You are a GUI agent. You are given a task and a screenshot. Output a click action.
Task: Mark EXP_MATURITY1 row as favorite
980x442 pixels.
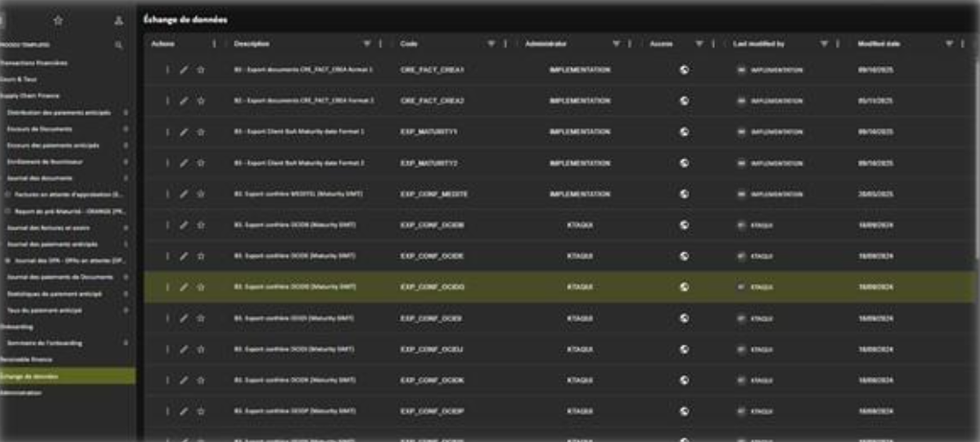tap(201, 132)
